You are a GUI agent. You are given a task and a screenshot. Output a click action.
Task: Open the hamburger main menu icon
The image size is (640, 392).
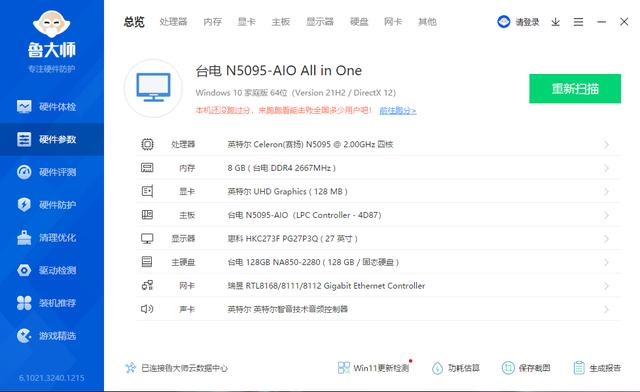coord(578,22)
